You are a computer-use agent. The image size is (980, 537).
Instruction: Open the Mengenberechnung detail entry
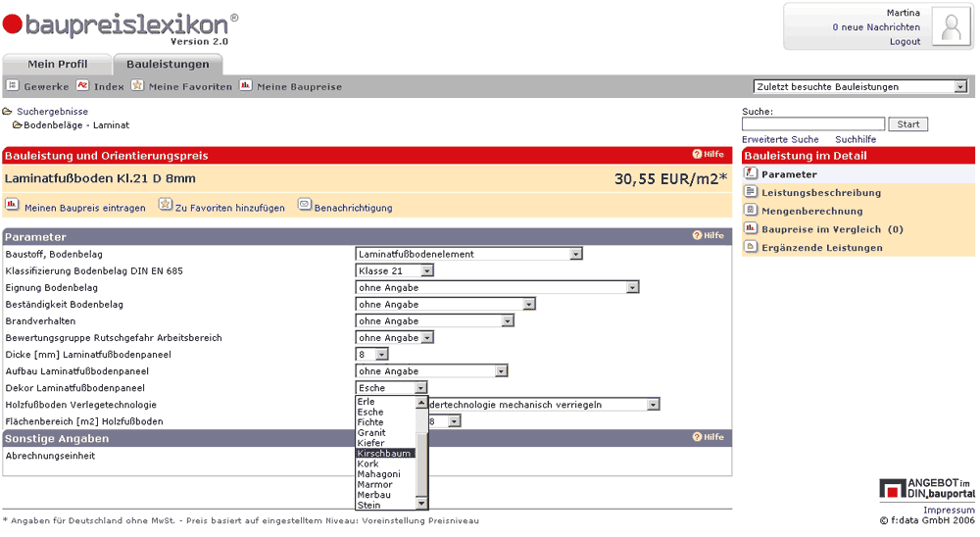pyautogui.click(x=811, y=212)
